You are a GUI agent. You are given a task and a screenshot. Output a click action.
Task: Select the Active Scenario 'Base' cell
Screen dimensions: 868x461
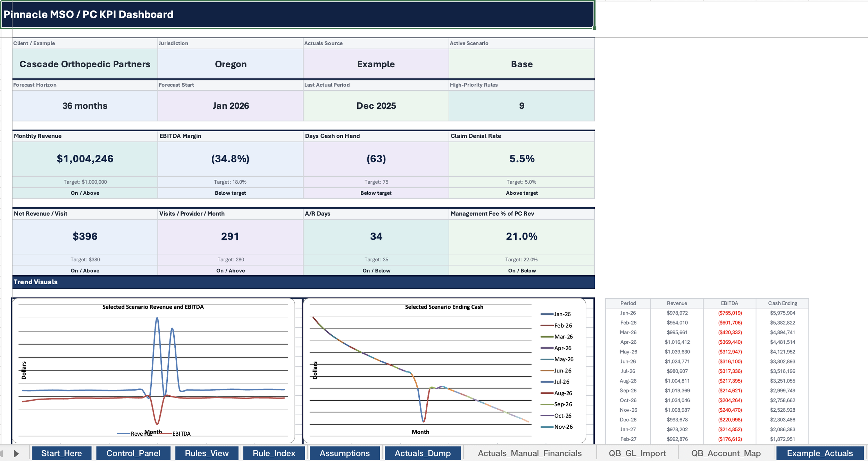[521, 64]
